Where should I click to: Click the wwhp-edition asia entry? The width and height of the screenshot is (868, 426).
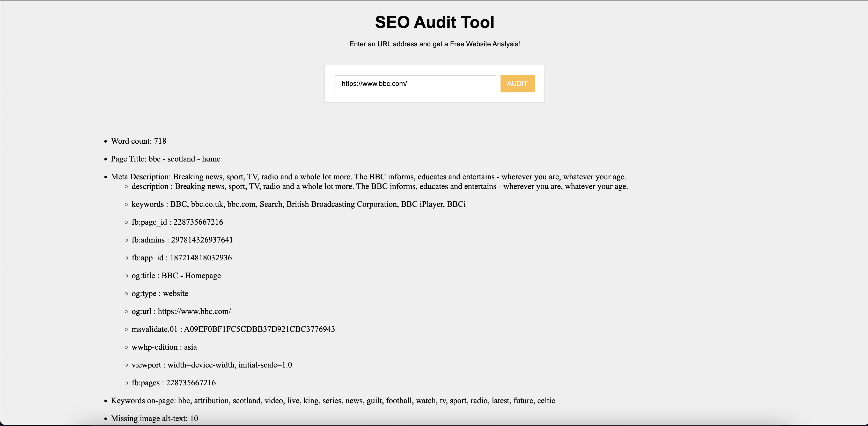tap(164, 347)
